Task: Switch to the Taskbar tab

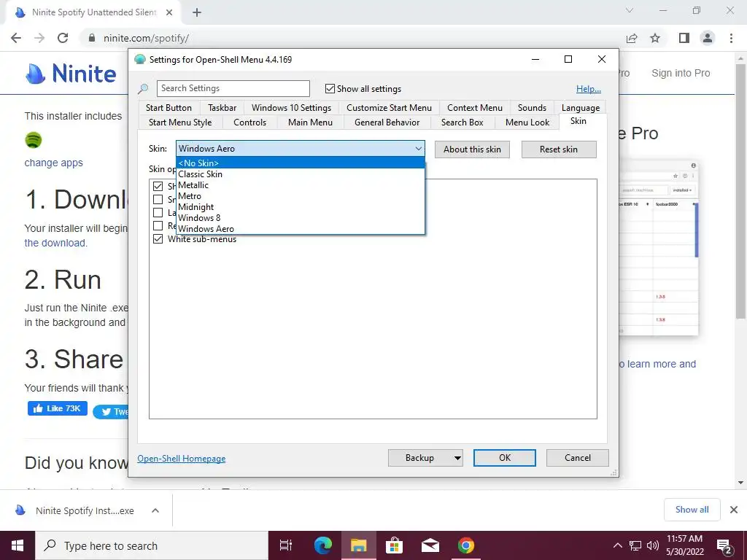Action: coord(222,108)
